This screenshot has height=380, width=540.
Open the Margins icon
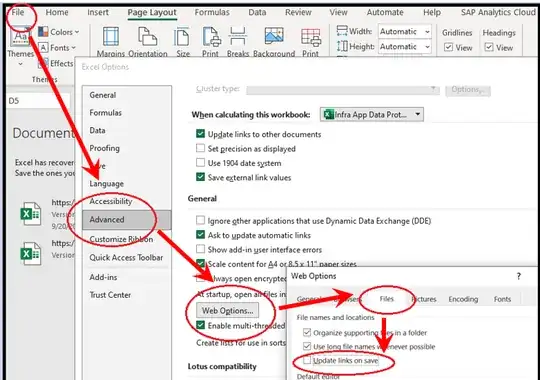111,37
